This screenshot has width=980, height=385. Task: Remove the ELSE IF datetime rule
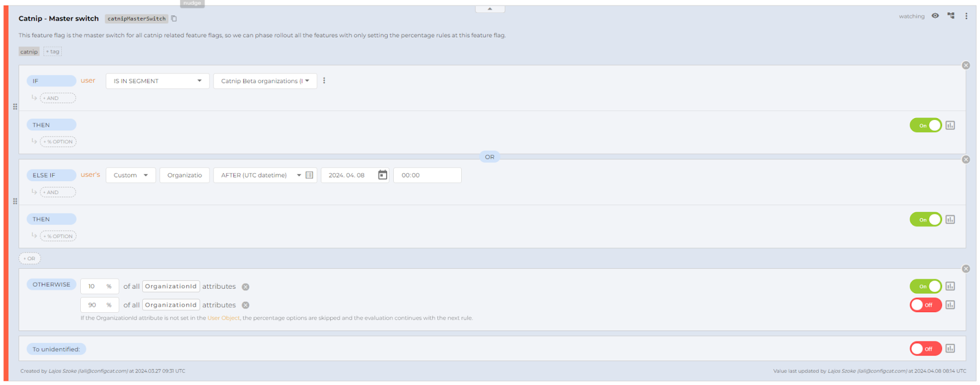[x=966, y=160]
